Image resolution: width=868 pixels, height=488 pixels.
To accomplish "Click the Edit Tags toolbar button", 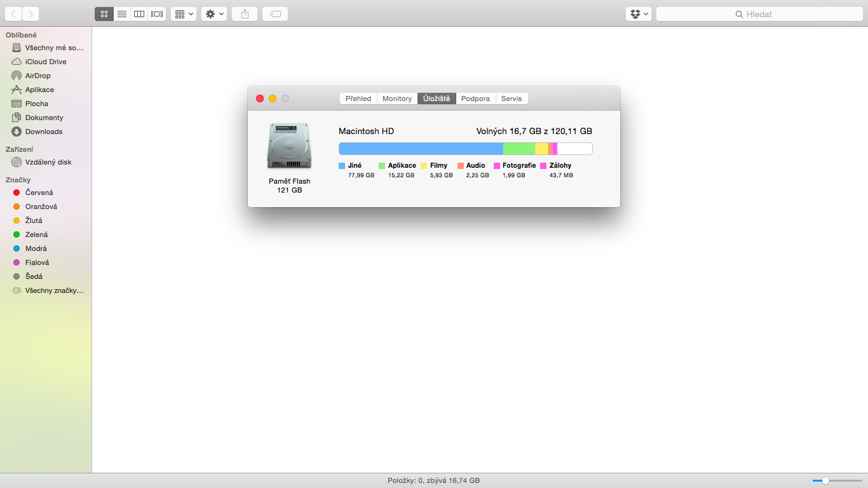I will pos(275,14).
